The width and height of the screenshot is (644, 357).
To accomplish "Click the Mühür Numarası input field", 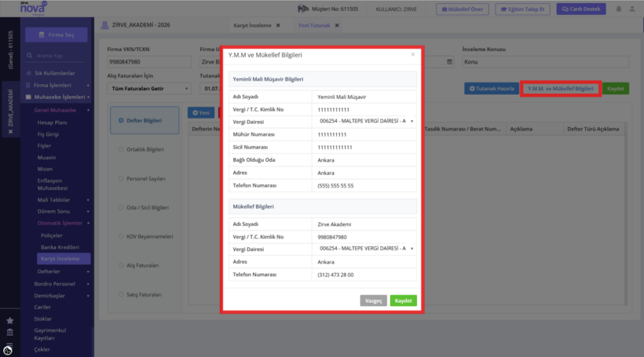I will tap(364, 135).
